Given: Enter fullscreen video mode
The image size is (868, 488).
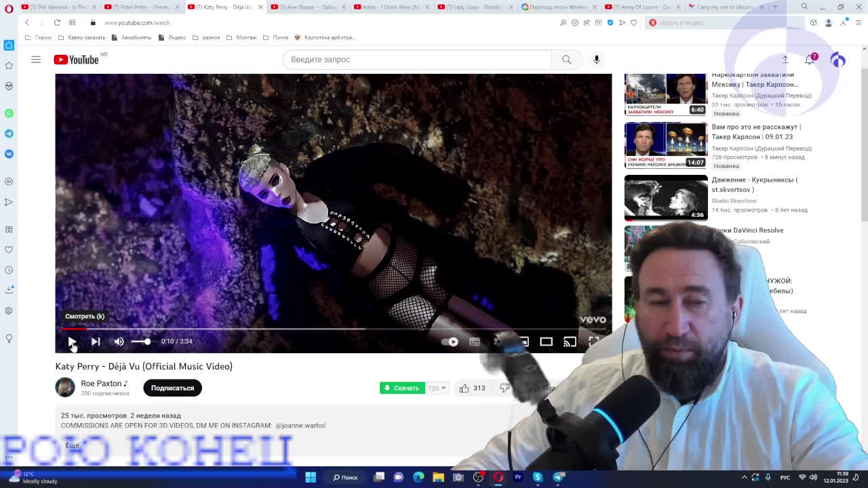Looking at the screenshot, I should click(x=593, y=342).
